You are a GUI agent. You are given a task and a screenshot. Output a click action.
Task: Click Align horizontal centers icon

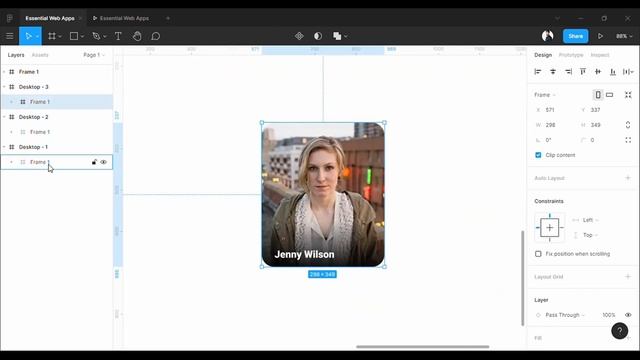pyautogui.click(x=553, y=71)
